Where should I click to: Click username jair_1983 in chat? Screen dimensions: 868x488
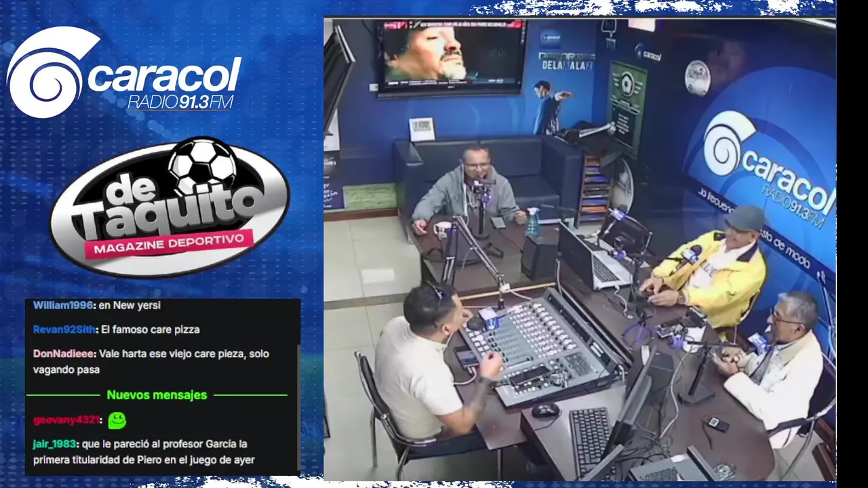[54, 445]
